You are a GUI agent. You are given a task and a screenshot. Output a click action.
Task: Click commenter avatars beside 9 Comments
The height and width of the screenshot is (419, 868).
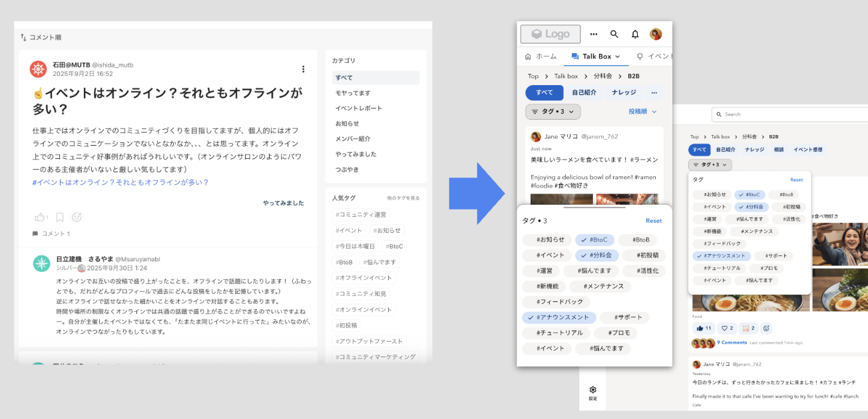(704, 343)
